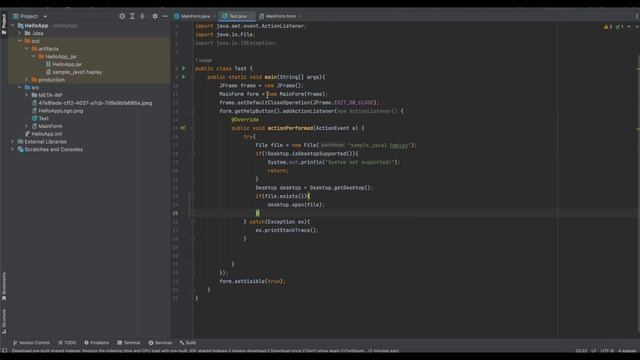The image size is (640, 360).
Task: Click the caret position indicator in status bar
Action: pyautogui.click(x=581, y=351)
